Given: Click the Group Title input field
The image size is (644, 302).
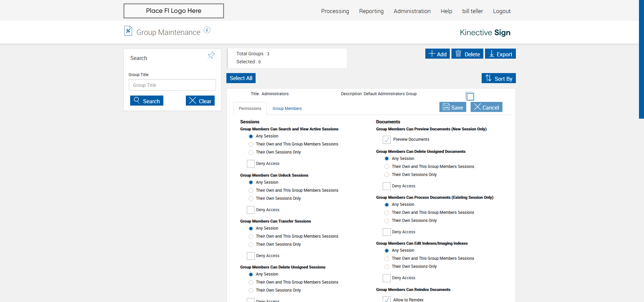Looking at the screenshot, I should point(172,85).
